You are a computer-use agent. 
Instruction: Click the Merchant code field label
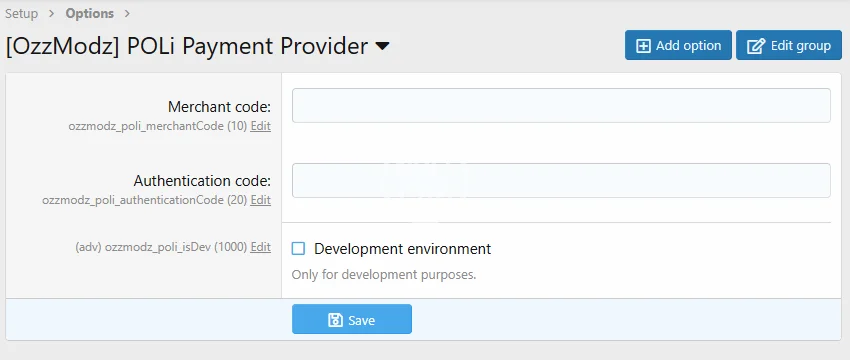(219, 107)
